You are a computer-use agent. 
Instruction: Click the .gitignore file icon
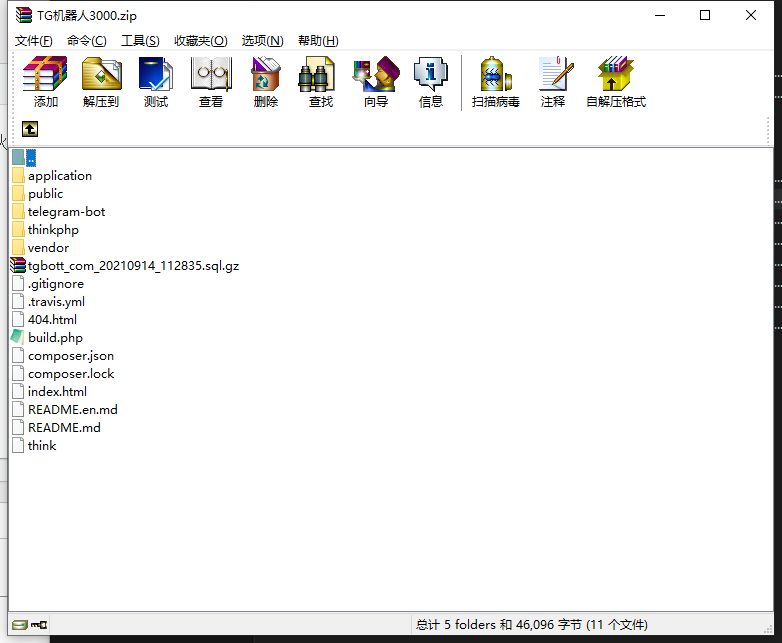[x=18, y=283]
